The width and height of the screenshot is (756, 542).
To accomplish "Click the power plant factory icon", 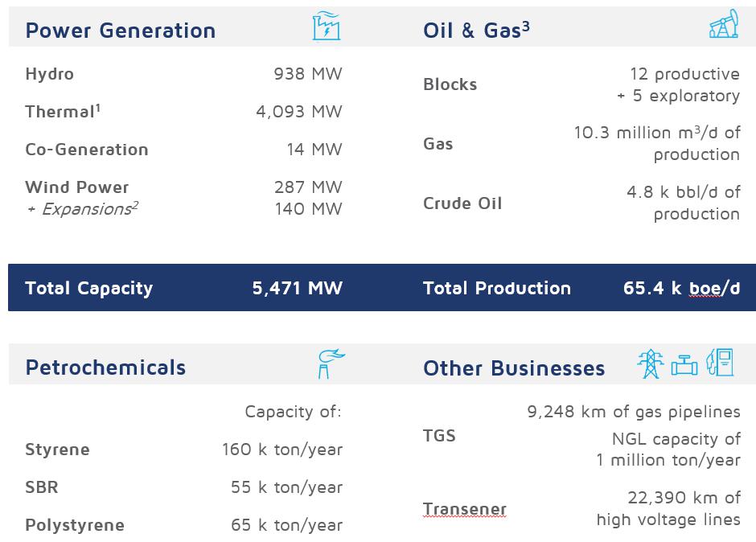I will [x=327, y=27].
